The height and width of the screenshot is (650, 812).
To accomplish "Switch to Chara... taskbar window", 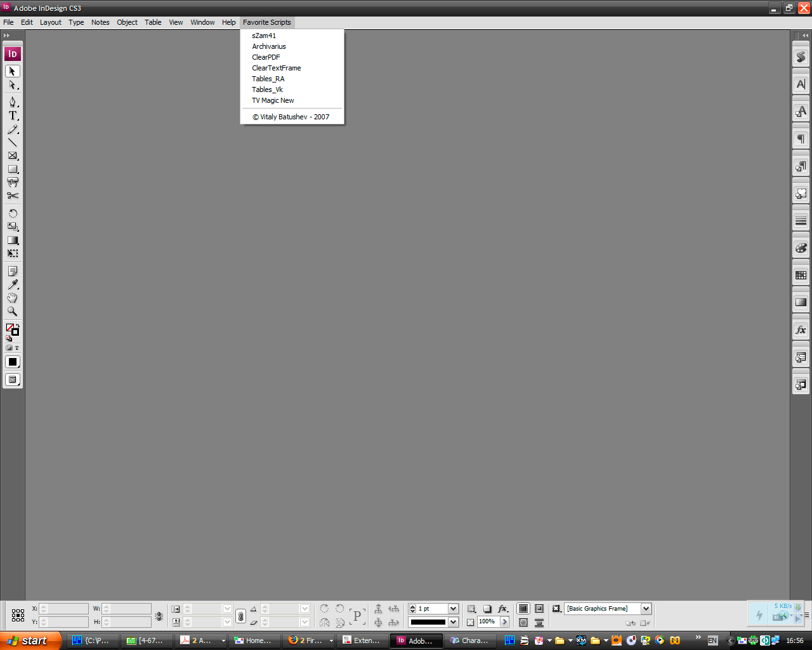I will (470, 640).
